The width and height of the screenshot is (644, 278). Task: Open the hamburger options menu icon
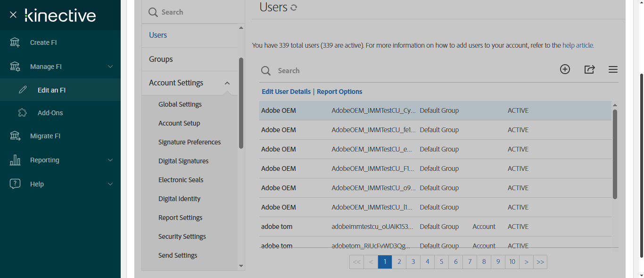click(x=613, y=70)
